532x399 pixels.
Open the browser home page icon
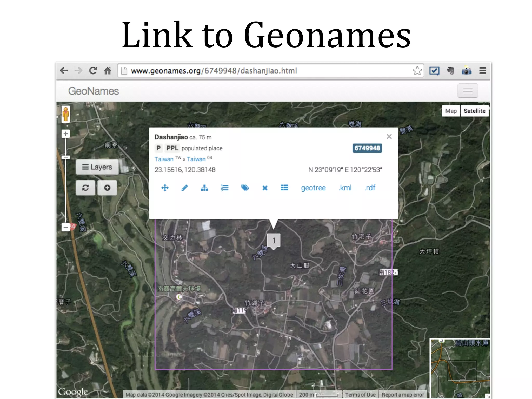pyautogui.click(x=108, y=71)
